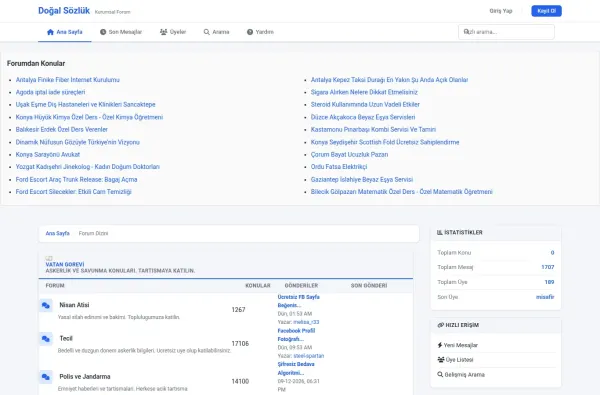Open Gaziantep İslahiye Beyaz Eşya Servisi topic
This screenshot has width=600, height=395.
362,179
